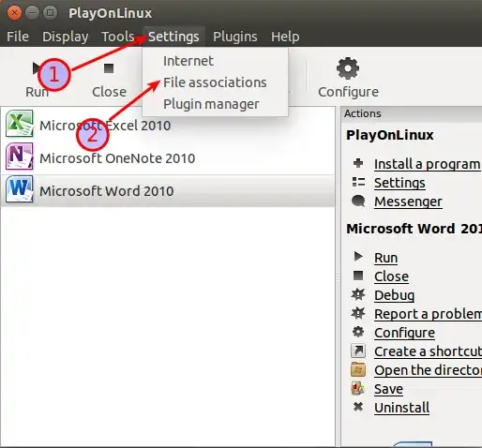Click Configure link in Actions panel
This screenshot has height=448, width=482.
pos(404,333)
